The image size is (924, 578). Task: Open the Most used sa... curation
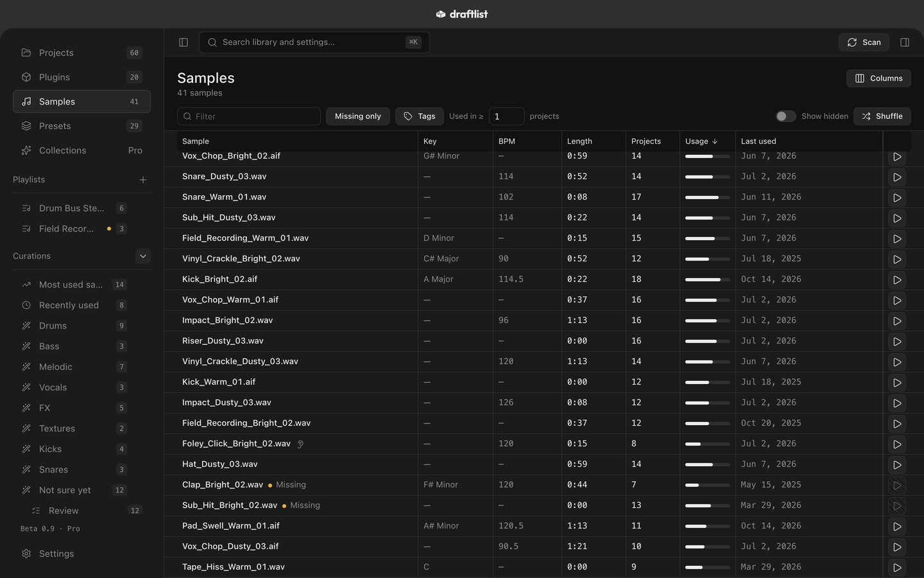click(81, 285)
